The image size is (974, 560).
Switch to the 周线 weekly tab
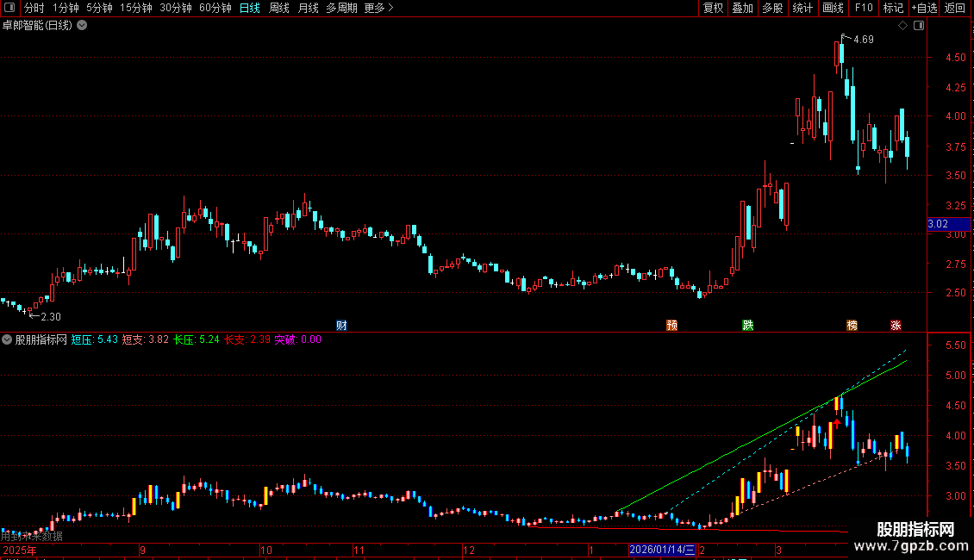click(x=279, y=8)
